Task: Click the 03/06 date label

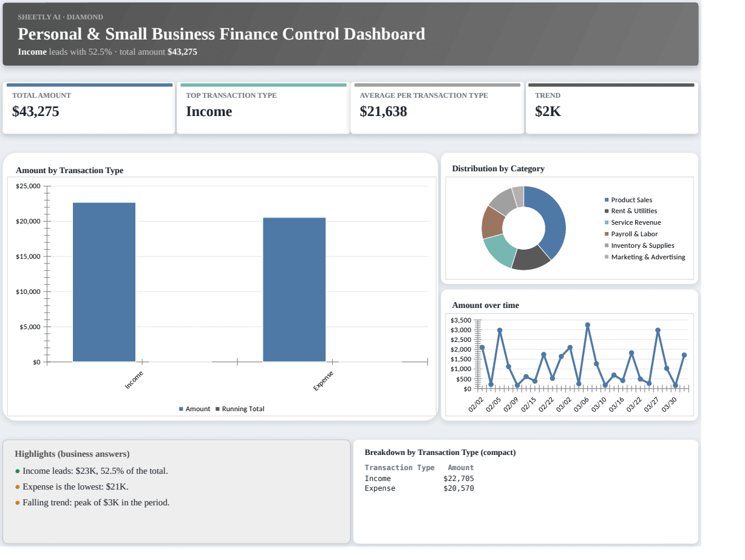Action: [582, 405]
